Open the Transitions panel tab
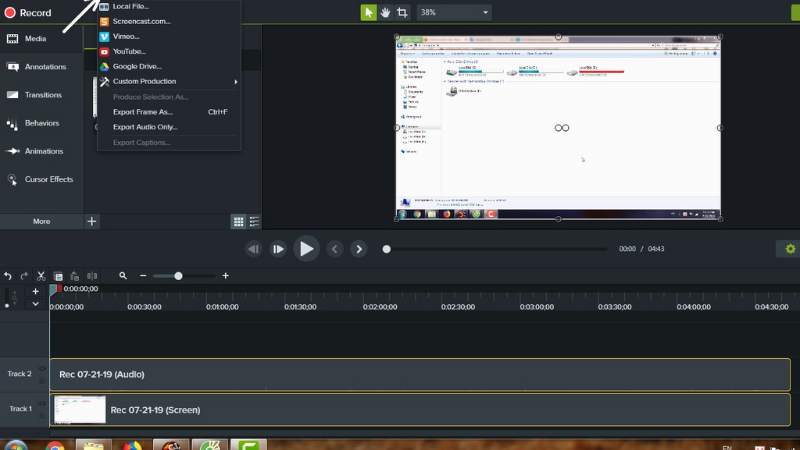 [x=44, y=95]
